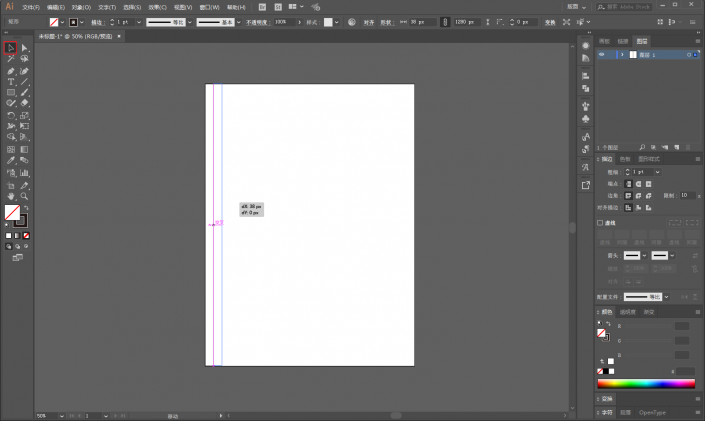
Task: Switch to the 色板 tab
Action: 625,159
